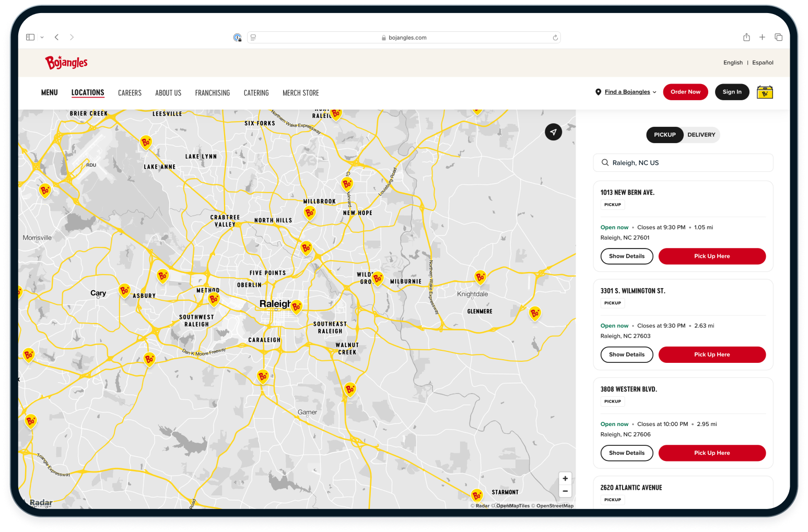Viewport: 808px width, 532px height.
Task: Open the CATERING navigation item
Action: coord(256,93)
